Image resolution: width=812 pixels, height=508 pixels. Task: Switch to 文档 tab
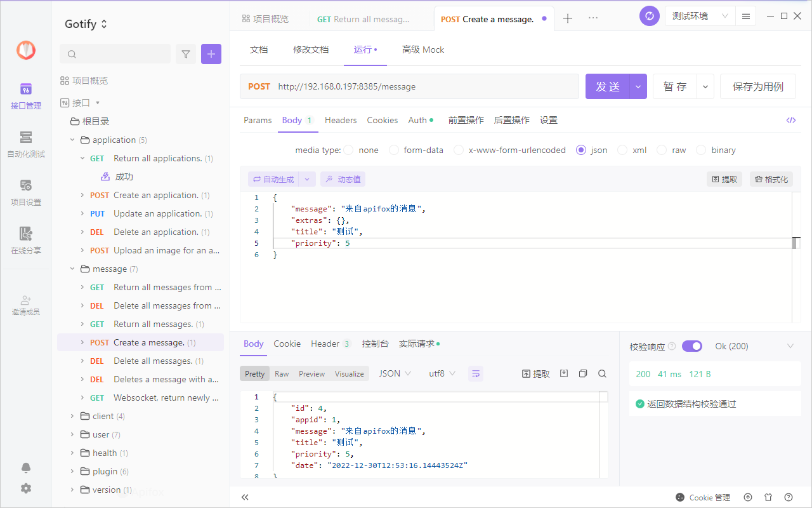click(259, 50)
